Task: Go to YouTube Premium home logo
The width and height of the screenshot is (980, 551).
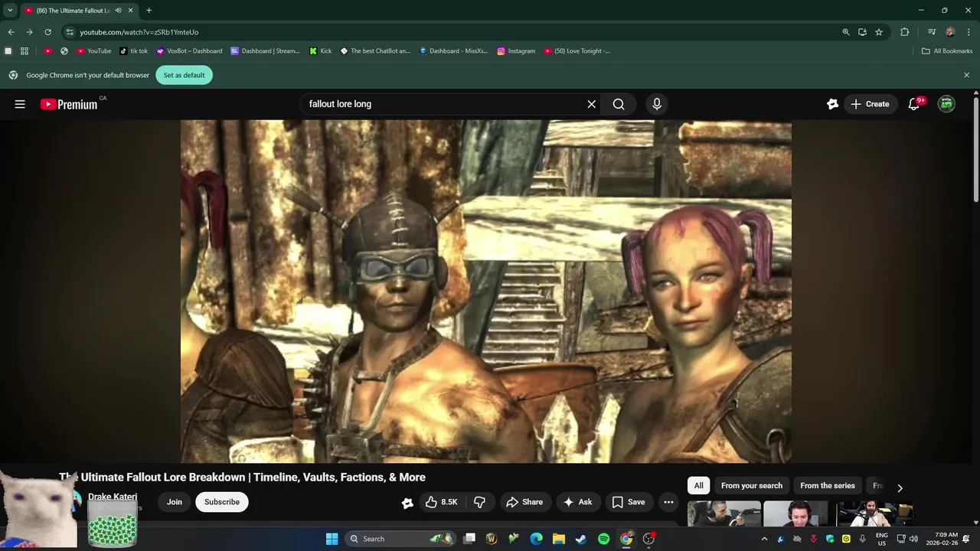Action: point(69,104)
